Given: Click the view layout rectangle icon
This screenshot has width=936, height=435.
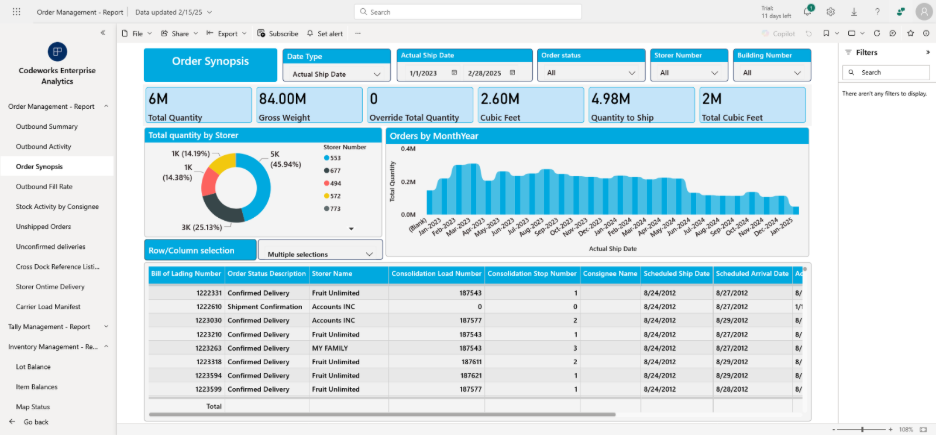Looking at the screenshot, I should (852, 33).
